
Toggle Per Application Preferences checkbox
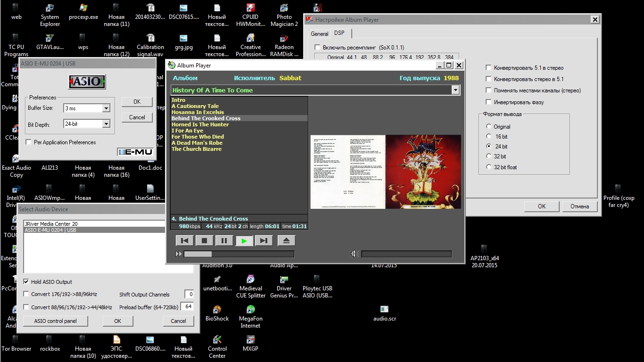coord(29,142)
